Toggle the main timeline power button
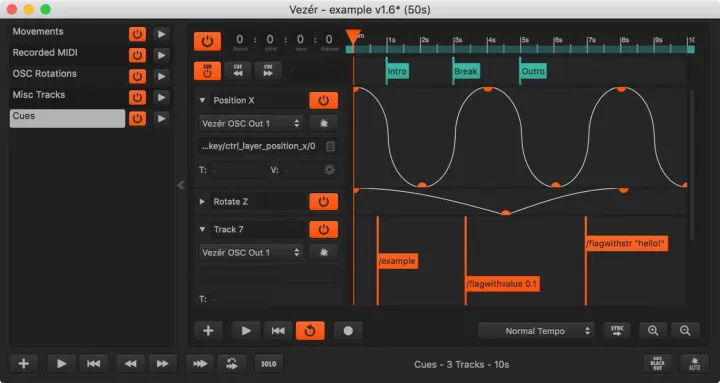 [207, 41]
